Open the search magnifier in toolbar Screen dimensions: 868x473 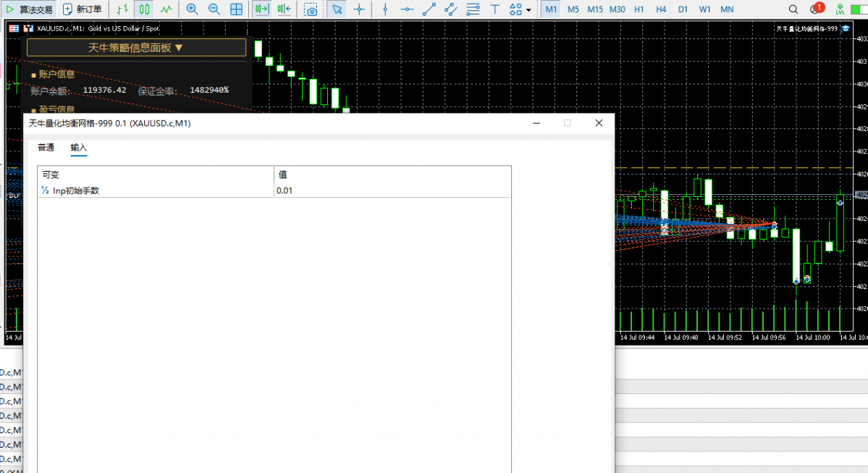pyautogui.click(x=793, y=9)
